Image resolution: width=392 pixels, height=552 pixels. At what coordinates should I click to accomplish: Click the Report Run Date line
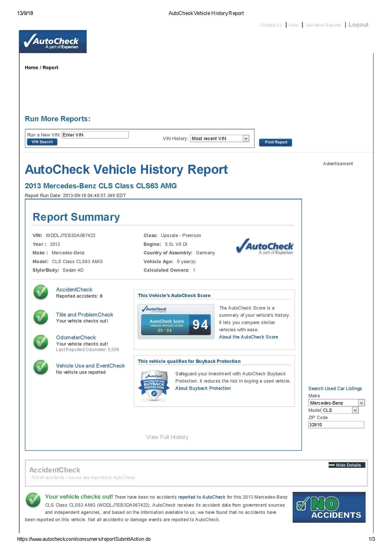[x=75, y=196]
